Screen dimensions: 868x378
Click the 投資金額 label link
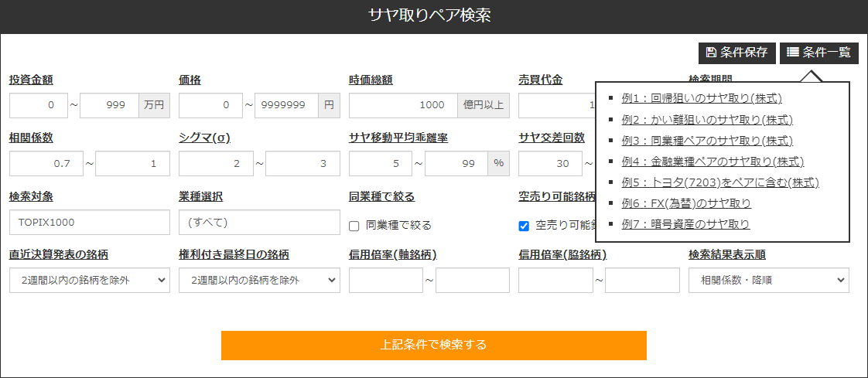pyautogui.click(x=31, y=80)
